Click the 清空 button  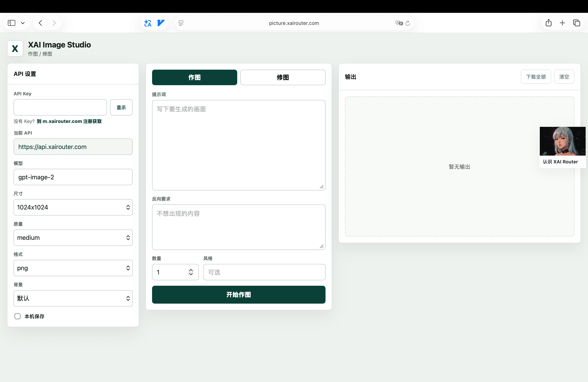click(x=564, y=77)
